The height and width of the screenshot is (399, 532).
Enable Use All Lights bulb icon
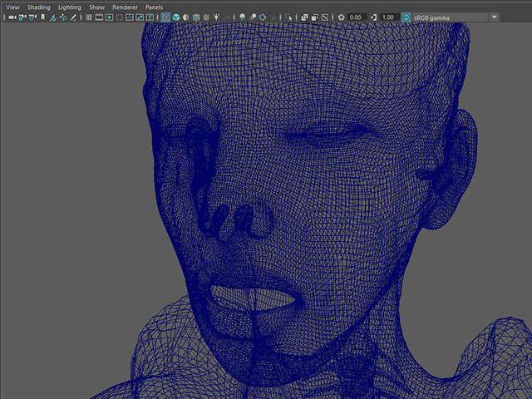tap(216, 17)
